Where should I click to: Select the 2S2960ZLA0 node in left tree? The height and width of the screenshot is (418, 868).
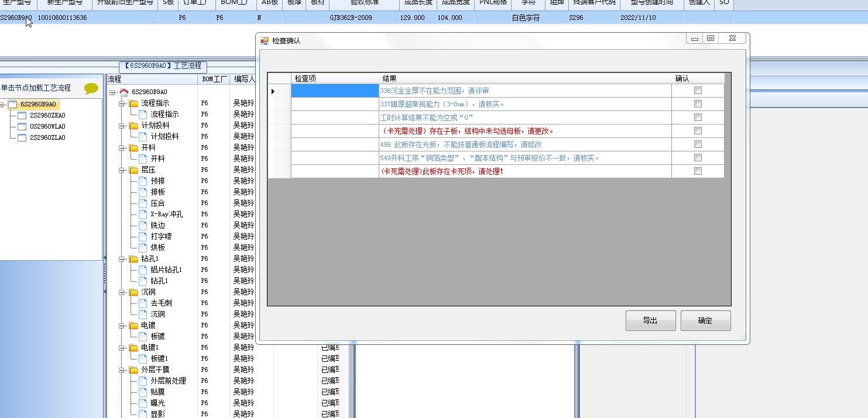pos(47,137)
